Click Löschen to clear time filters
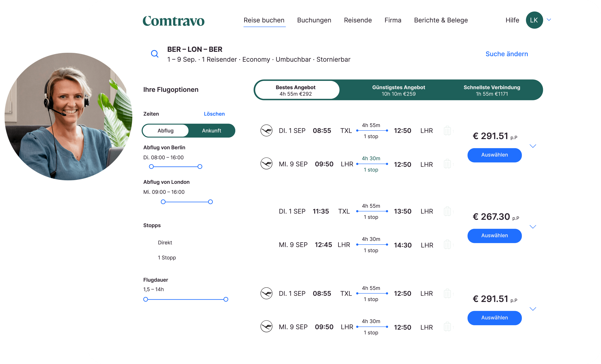 pyautogui.click(x=214, y=114)
